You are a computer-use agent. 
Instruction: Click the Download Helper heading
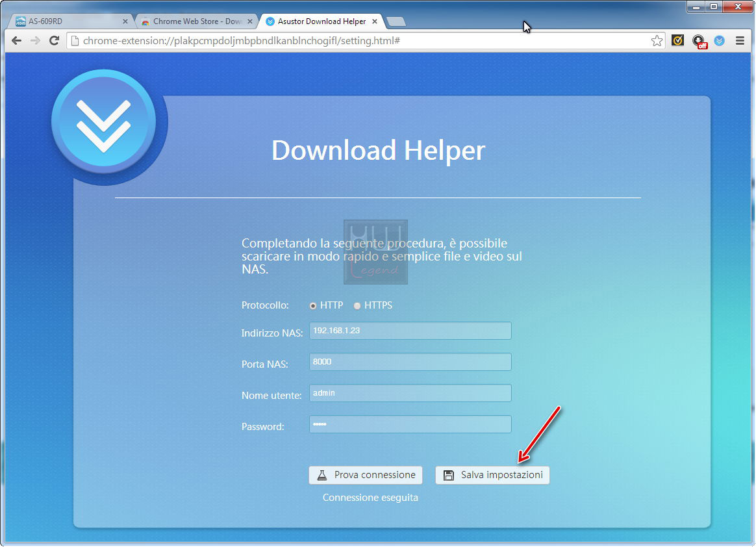pyautogui.click(x=378, y=150)
